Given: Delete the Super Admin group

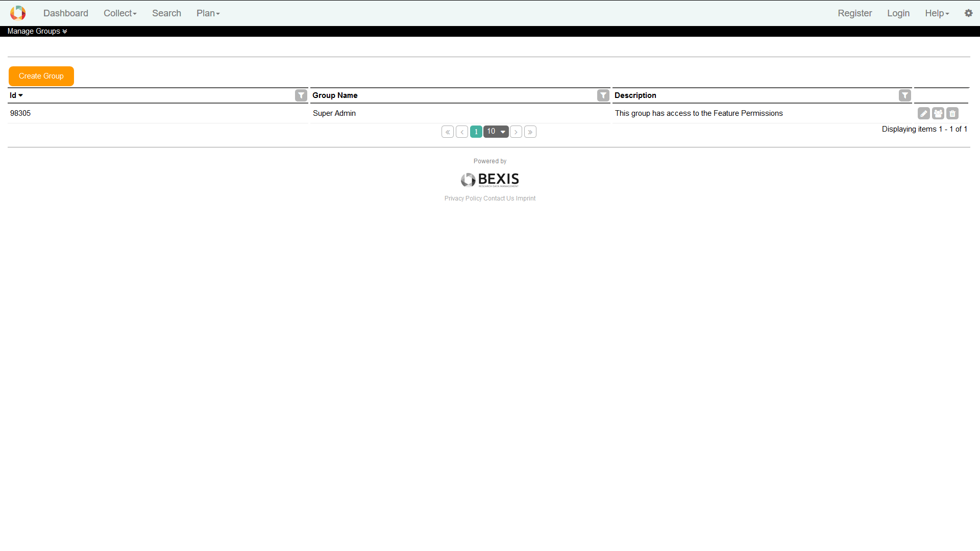Looking at the screenshot, I should point(952,113).
